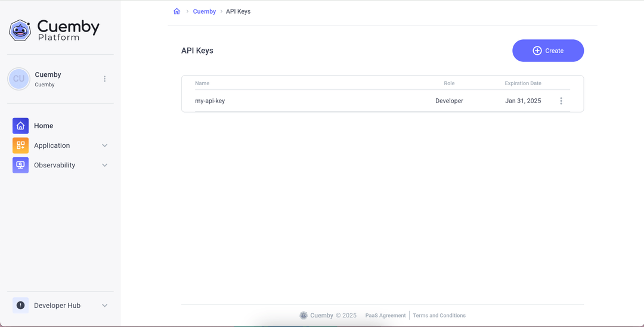Click the API Keys breadcrumb text

pos(238,11)
